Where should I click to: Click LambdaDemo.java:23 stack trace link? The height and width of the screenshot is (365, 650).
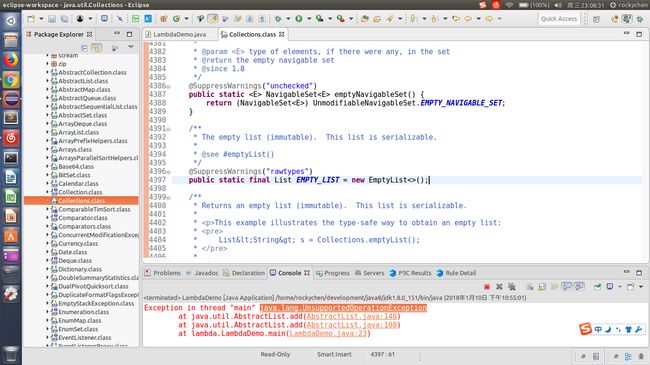328,333
